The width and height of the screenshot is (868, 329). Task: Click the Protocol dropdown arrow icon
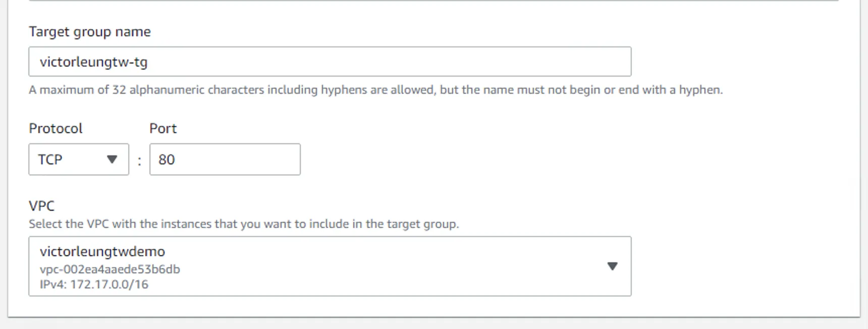[x=112, y=159]
